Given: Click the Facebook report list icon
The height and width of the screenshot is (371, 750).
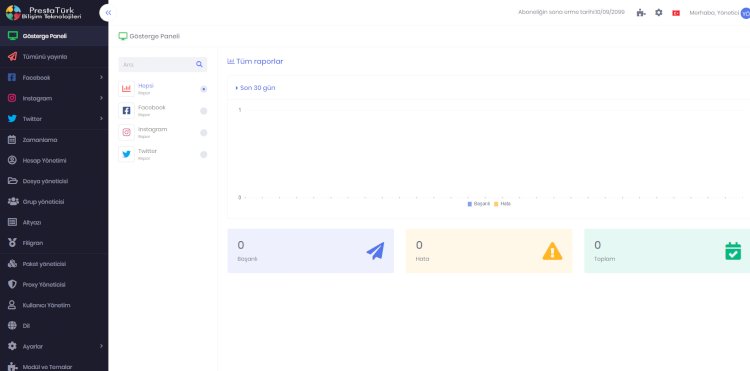Looking at the screenshot, I should click(x=126, y=110).
